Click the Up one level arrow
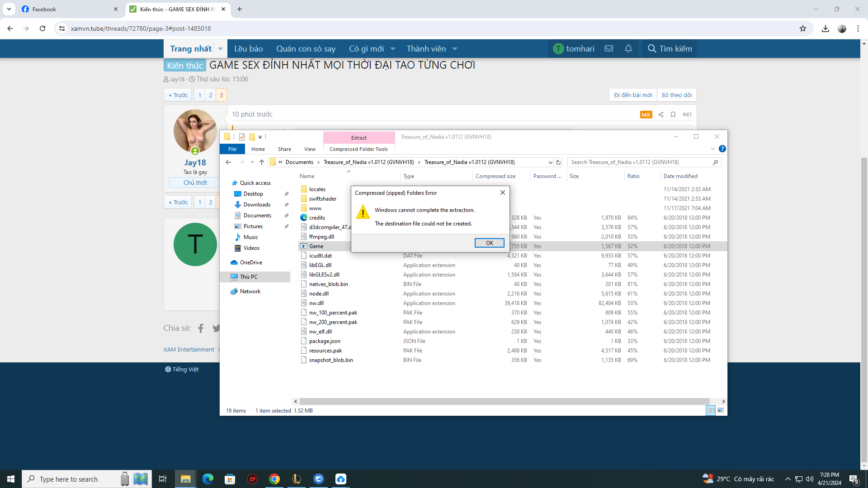 262,162
